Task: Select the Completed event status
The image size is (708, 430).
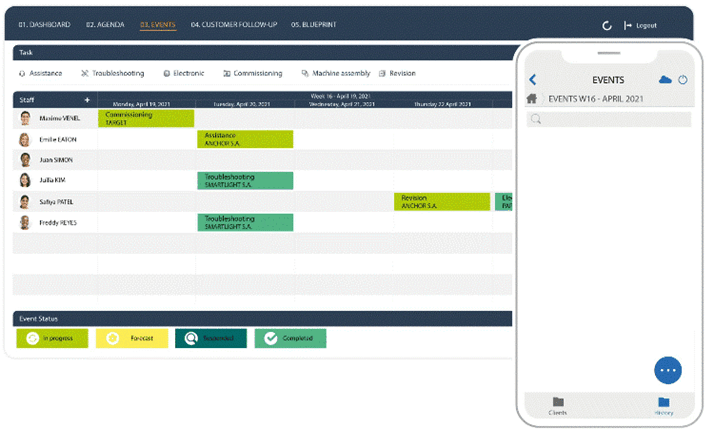Action: pyautogui.click(x=290, y=338)
